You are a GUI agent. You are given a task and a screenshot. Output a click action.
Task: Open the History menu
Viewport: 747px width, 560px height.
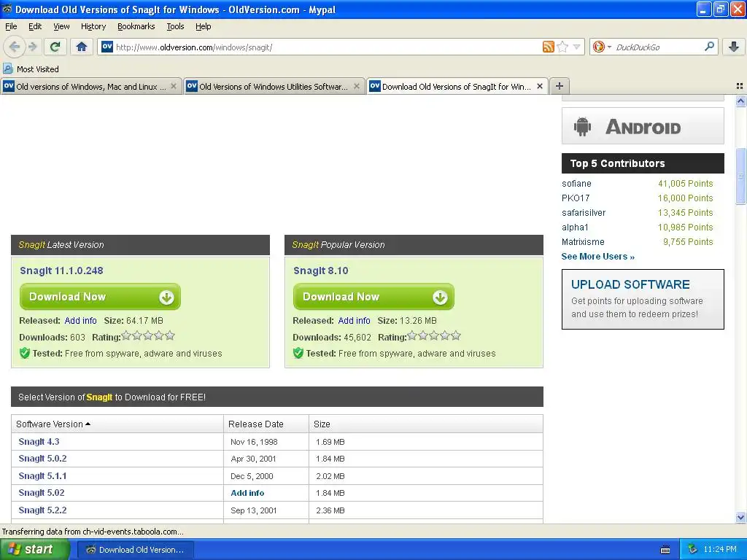(93, 26)
